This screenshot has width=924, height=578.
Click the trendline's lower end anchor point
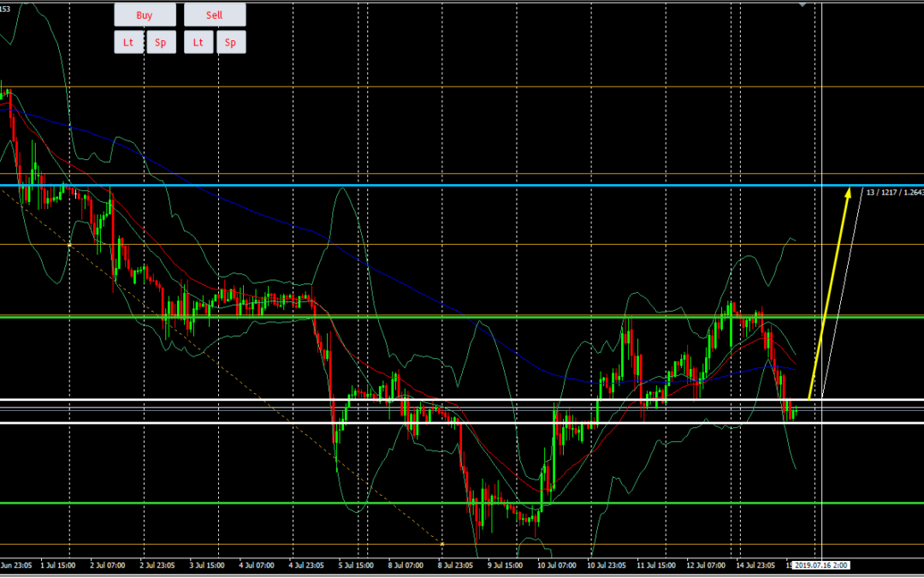[x=441, y=544]
